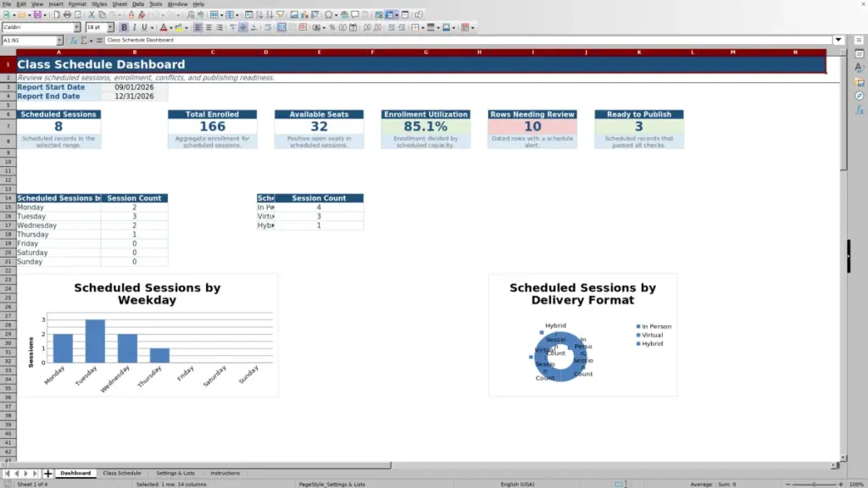This screenshot has height=488, width=868.
Task: Toggle Align Bottom vertical alignment
Action: pyautogui.click(x=254, y=27)
